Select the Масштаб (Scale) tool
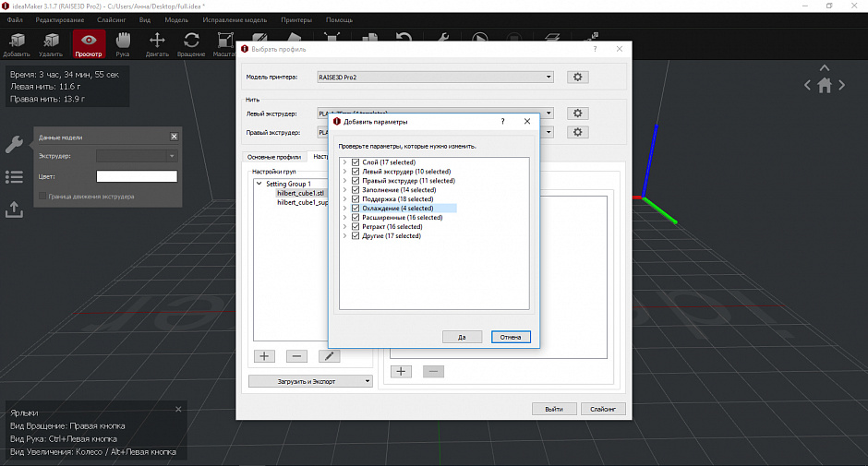868x466 pixels. [224, 44]
